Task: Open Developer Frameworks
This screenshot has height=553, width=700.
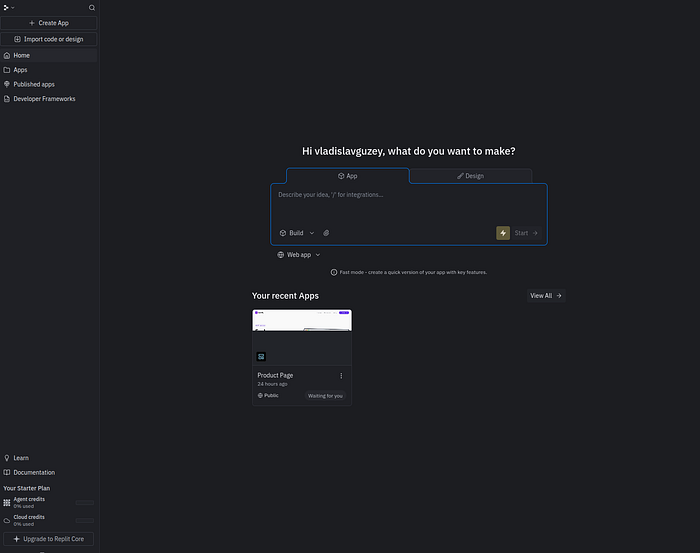Action: pos(49,99)
